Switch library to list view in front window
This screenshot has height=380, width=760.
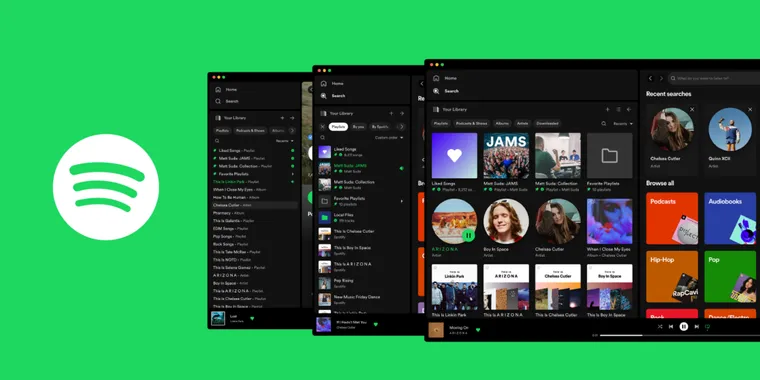click(x=618, y=110)
